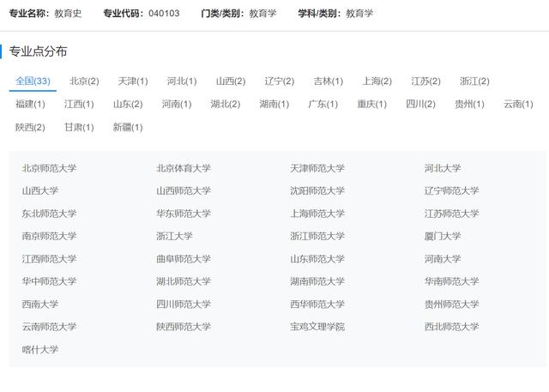Visit 浙江师范大学 entry
549x392 pixels.
317,236
